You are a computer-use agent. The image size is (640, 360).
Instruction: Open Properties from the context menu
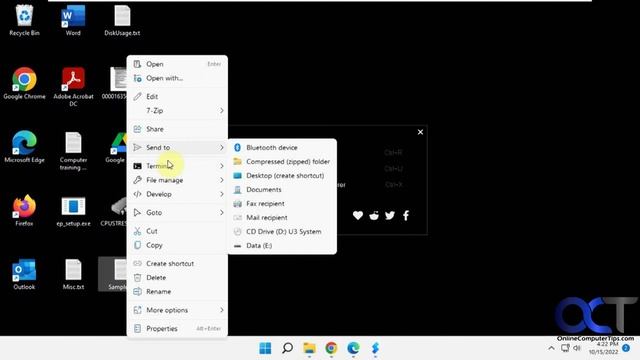tap(177, 328)
